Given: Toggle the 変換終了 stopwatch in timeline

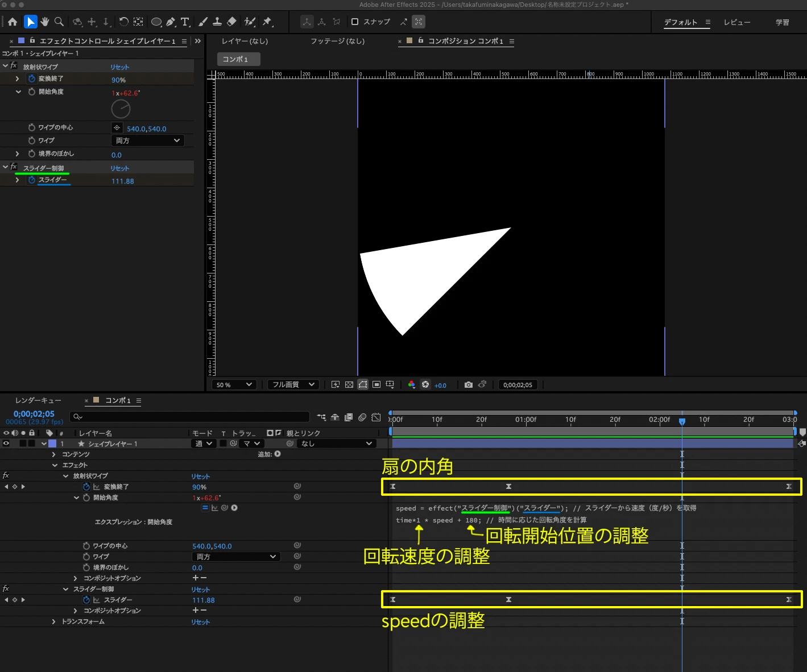Looking at the screenshot, I should (x=86, y=487).
